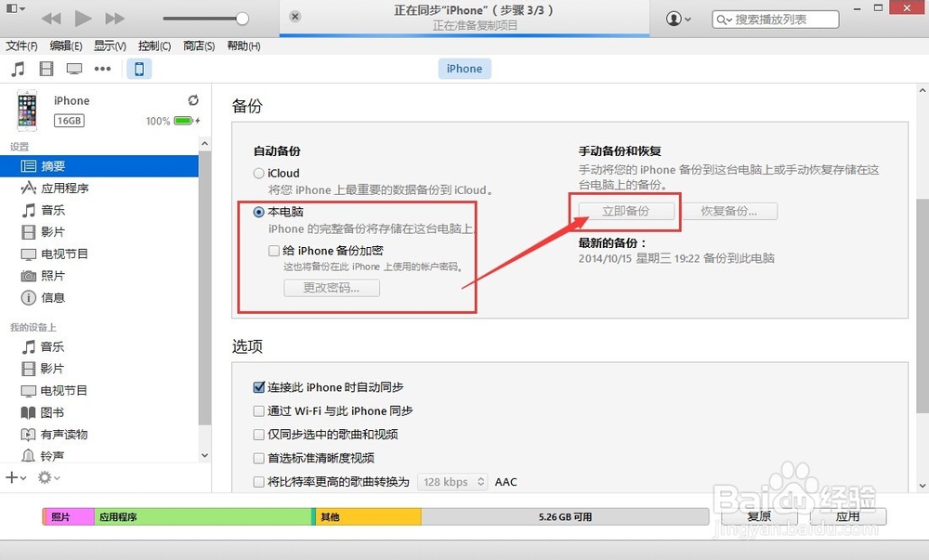Screen dimensions: 929x560
Task: Select 有声读物 in sidebar
Action: [99, 435]
